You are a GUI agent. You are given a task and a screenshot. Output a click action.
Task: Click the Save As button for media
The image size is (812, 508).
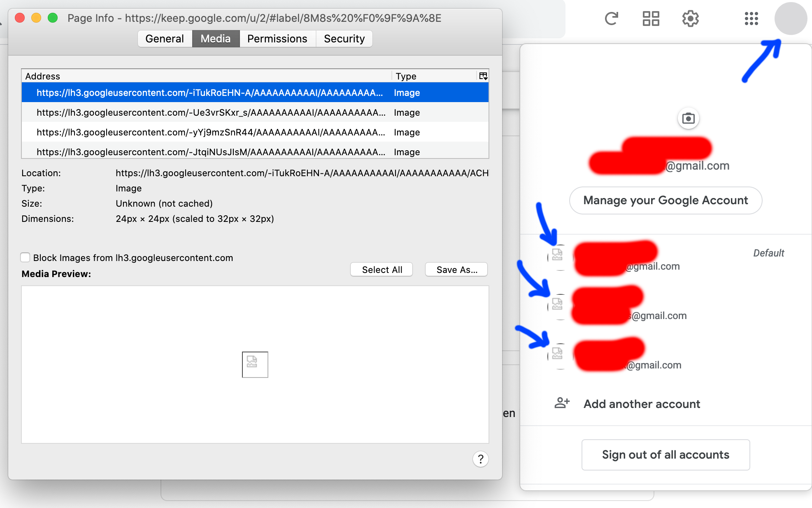(457, 269)
